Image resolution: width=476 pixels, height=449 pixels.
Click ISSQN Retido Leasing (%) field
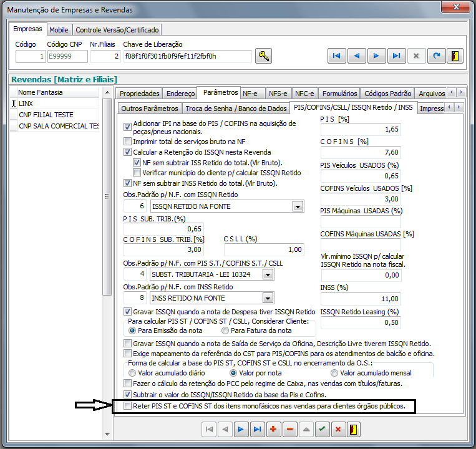click(361, 322)
